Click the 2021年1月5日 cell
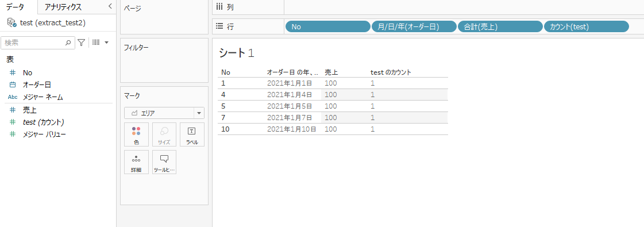 290,106
